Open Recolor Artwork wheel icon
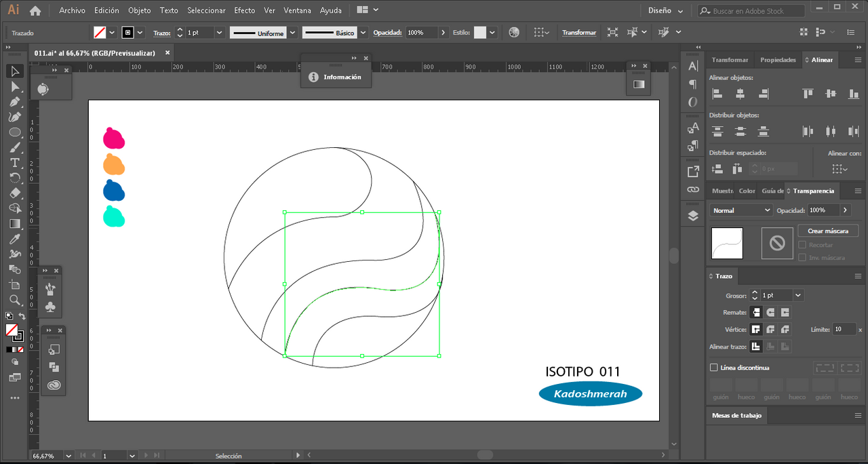This screenshot has height=464, width=868. [514, 33]
